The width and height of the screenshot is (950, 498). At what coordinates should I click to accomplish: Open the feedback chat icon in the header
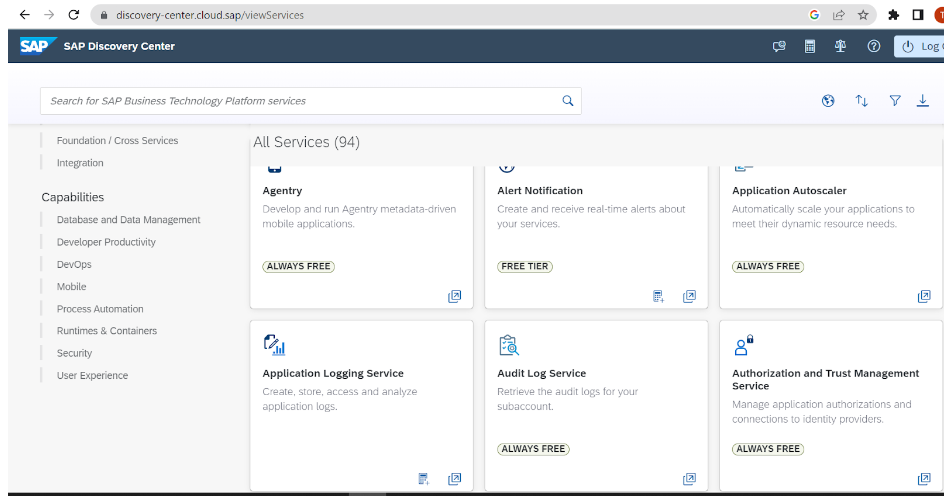coord(779,46)
